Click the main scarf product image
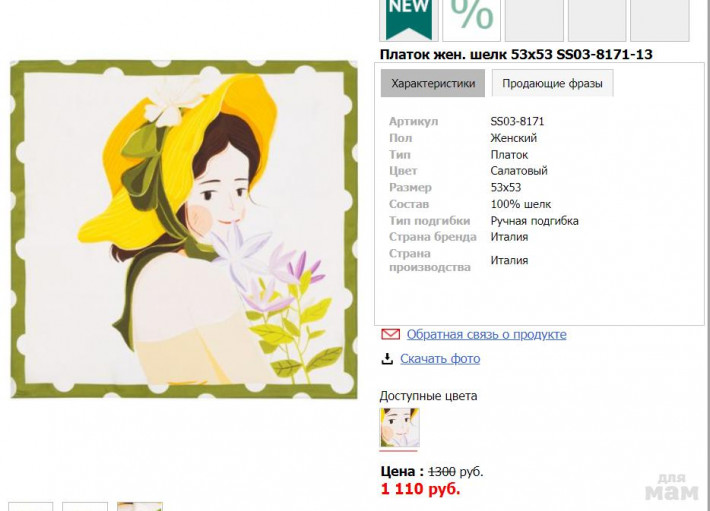710x511 pixels. pyautogui.click(x=184, y=229)
